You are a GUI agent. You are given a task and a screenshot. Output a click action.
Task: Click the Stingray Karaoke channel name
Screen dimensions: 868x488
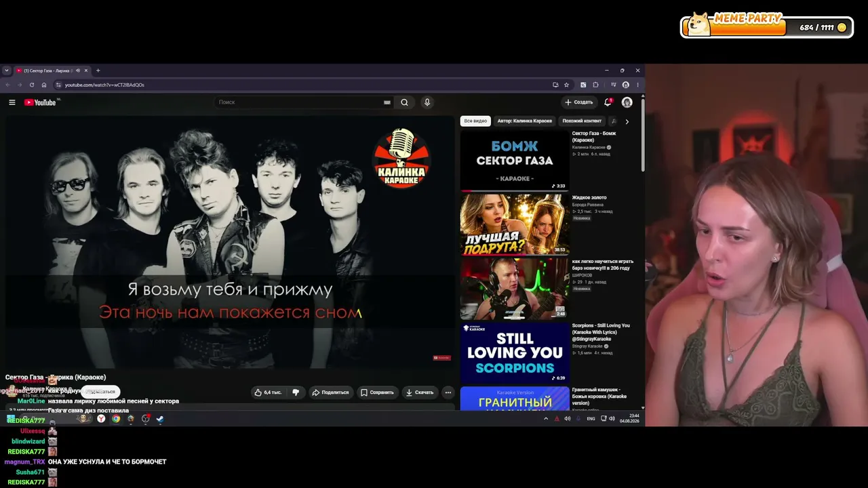tap(587, 346)
